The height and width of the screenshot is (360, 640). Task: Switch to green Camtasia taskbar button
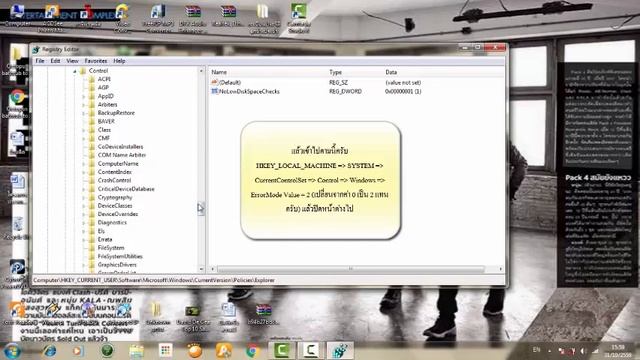282,351
